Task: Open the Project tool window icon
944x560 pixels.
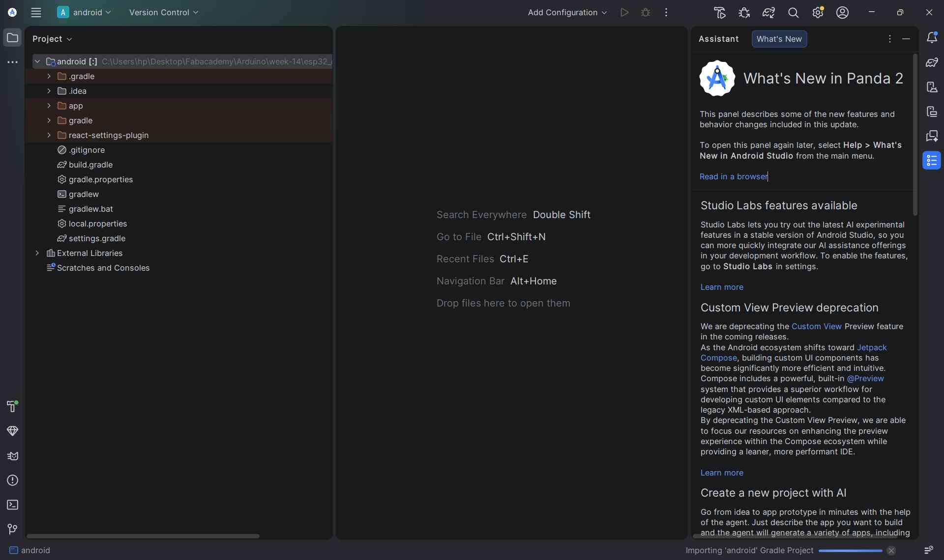Action: pyautogui.click(x=12, y=38)
